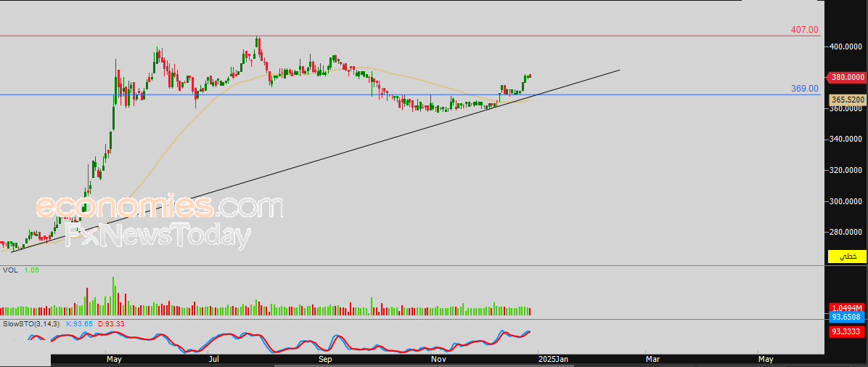Click the yellow Arabic chart-type button
The image size is (868, 367).
click(847, 256)
